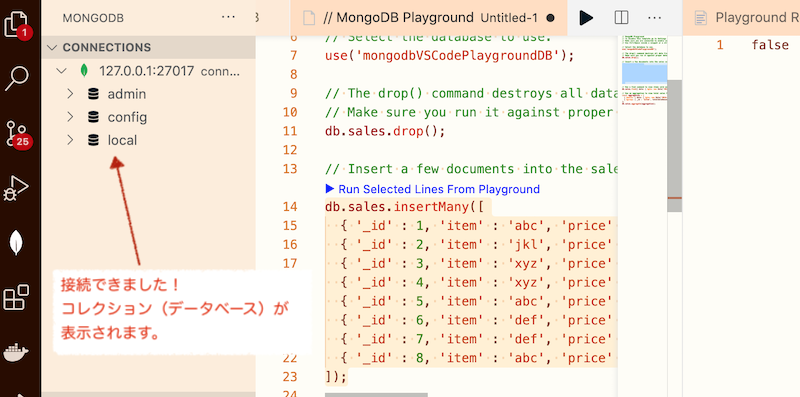
Task: Click the admin database icon
Action: tap(93, 94)
